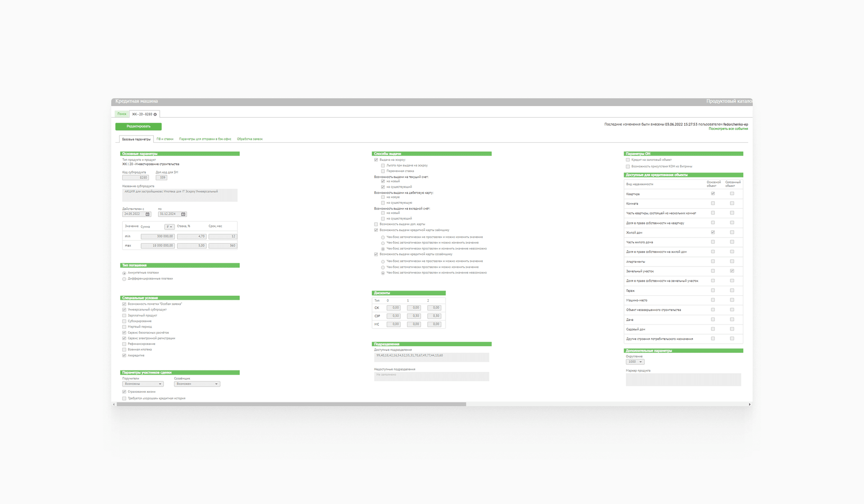Toggle Кредит на залоговый объект checkbox

click(628, 160)
